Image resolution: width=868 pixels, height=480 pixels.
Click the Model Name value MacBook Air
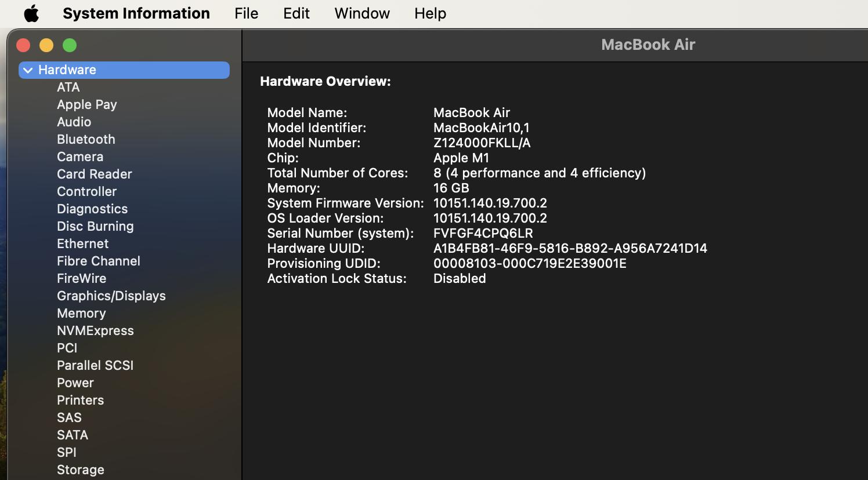(x=472, y=112)
